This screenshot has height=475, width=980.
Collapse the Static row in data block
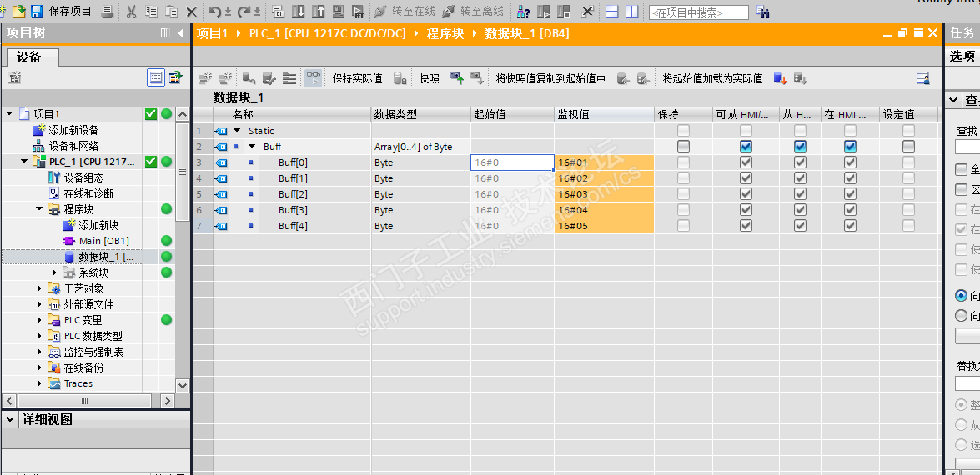[x=237, y=131]
